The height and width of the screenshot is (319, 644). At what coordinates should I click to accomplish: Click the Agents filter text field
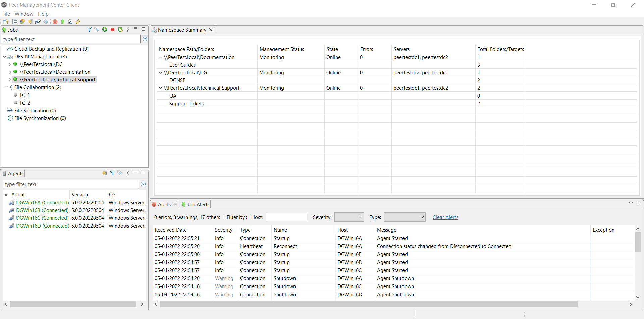click(71, 184)
